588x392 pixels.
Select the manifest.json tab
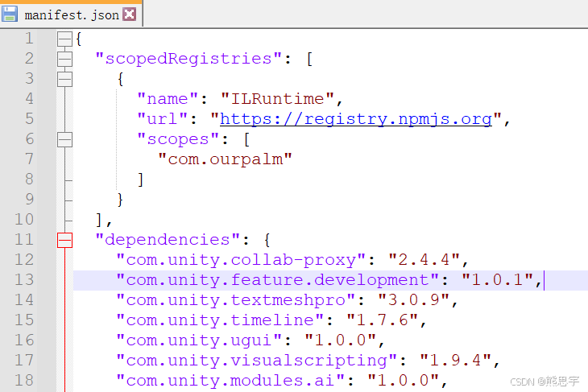pos(71,14)
